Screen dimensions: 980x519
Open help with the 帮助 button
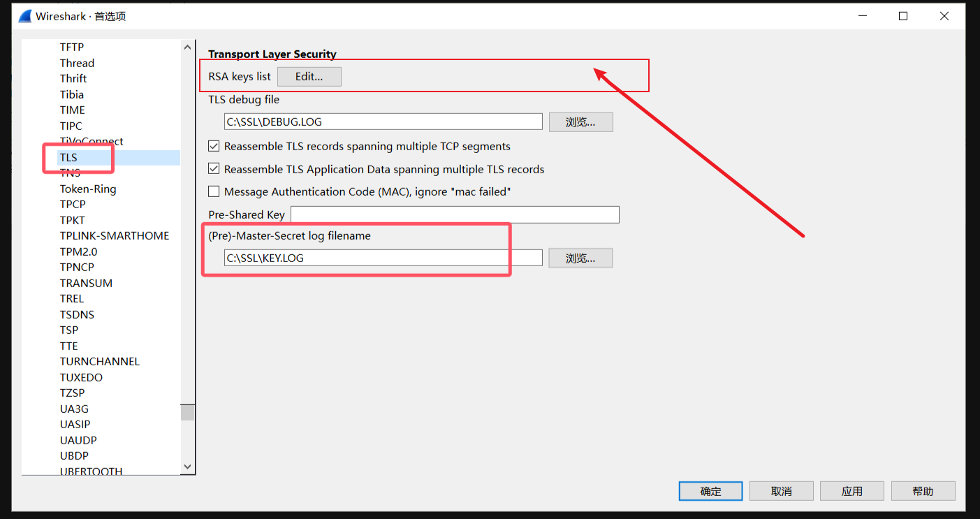[923, 491]
